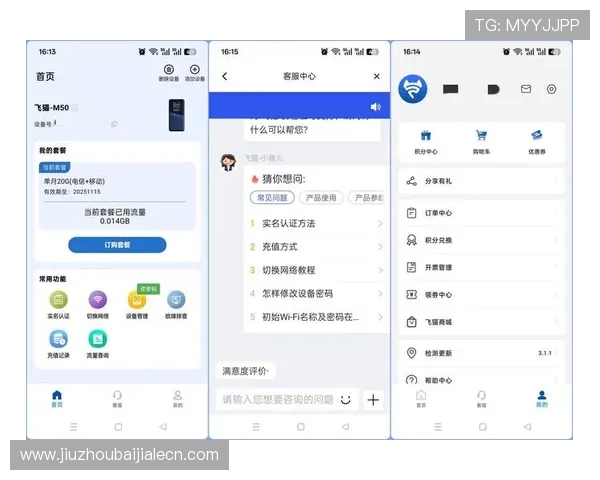Copy the device number with the copy icon
Viewport: 600px width, 480px height.
tap(114, 124)
